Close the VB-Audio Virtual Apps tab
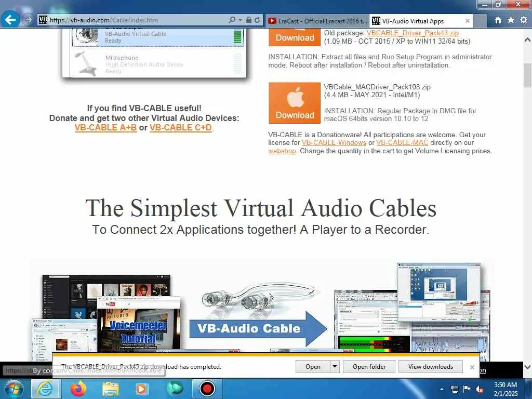 (x=467, y=21)
